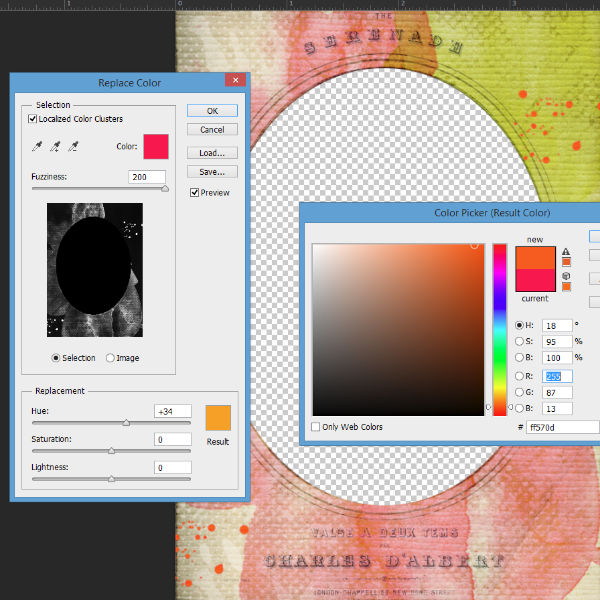Select the S saturation radio button
Viewport: 600px width, 600px height.
(519, 341)
